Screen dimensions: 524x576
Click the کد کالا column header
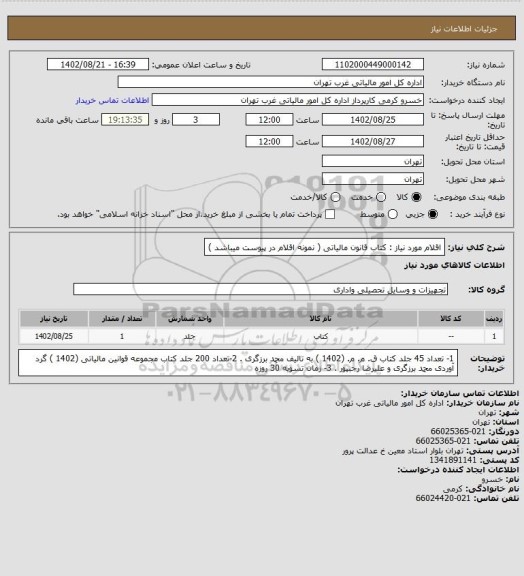point(451,318)
